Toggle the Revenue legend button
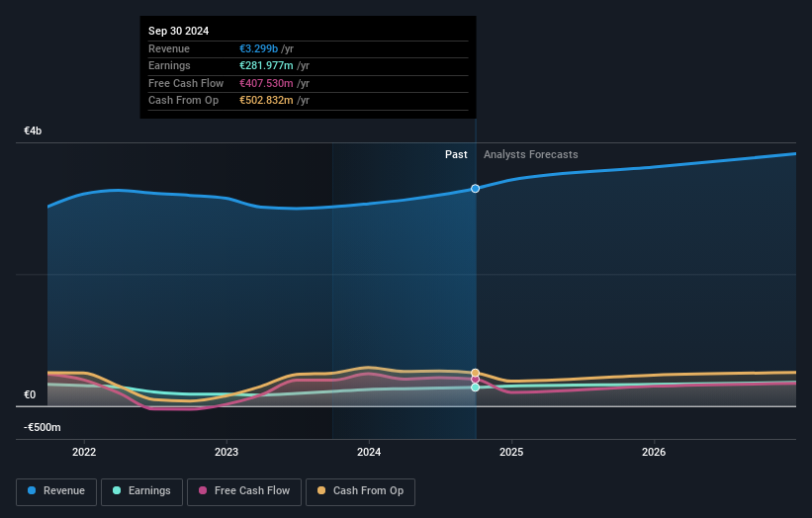The width and height of the screenshot is (812, 518). click(x=56, y=491)
